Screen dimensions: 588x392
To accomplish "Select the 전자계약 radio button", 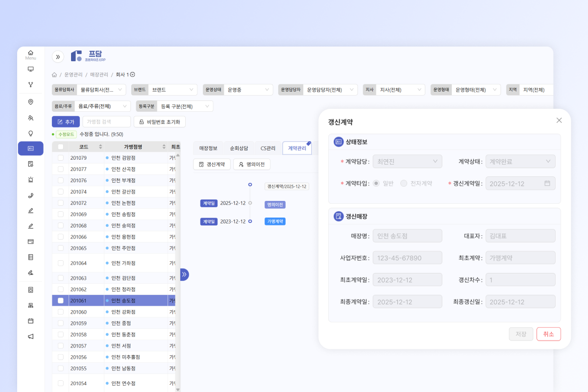I will [x=403, y=183].
